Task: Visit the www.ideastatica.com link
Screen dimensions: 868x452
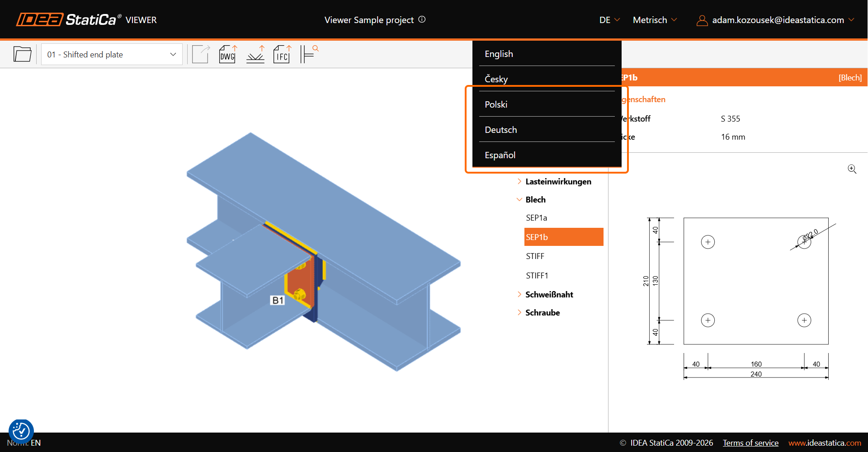Action: [x=825, y=443]
